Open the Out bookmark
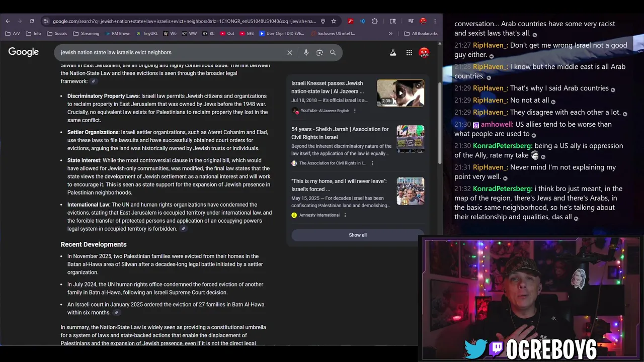Viewport: 644px width, 362px height. [227, 34]
